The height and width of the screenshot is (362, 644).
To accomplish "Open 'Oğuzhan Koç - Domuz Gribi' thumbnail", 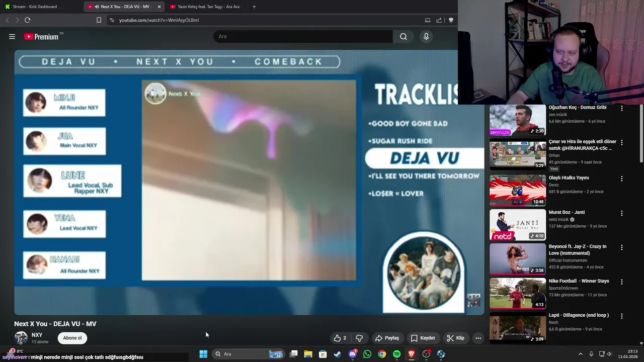I will pos(518,120).
